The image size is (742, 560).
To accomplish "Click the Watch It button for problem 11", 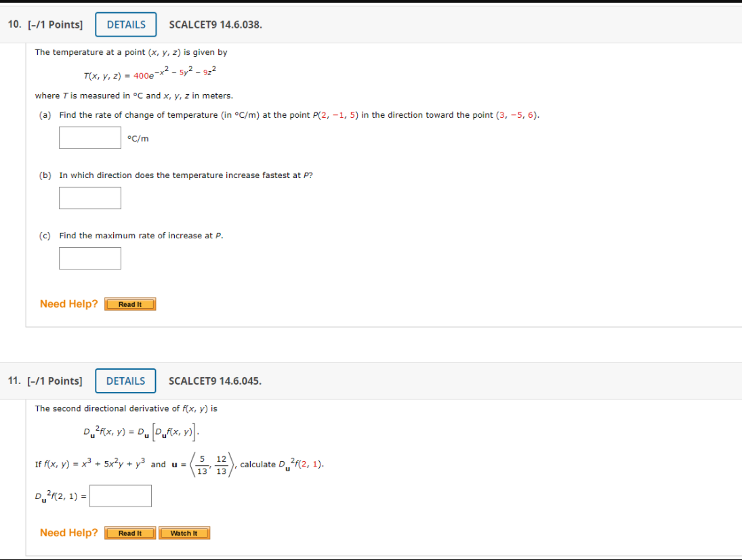I will pos(184,533).
